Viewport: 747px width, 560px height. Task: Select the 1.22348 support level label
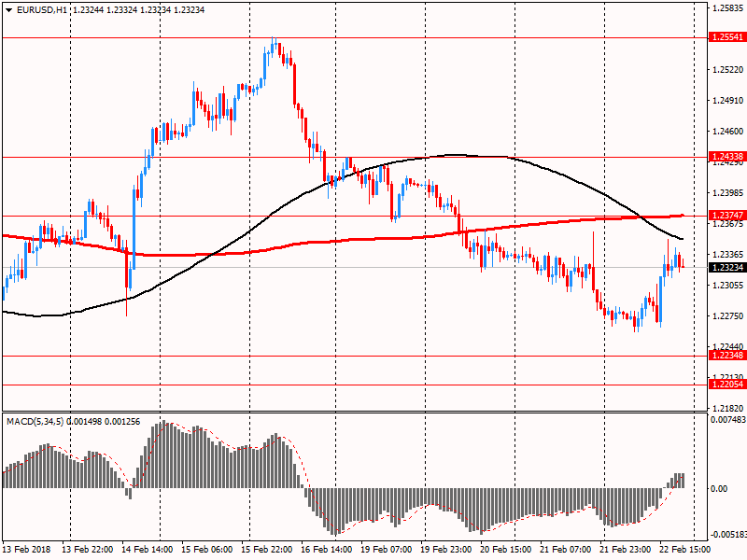click(x=727, y=356)
